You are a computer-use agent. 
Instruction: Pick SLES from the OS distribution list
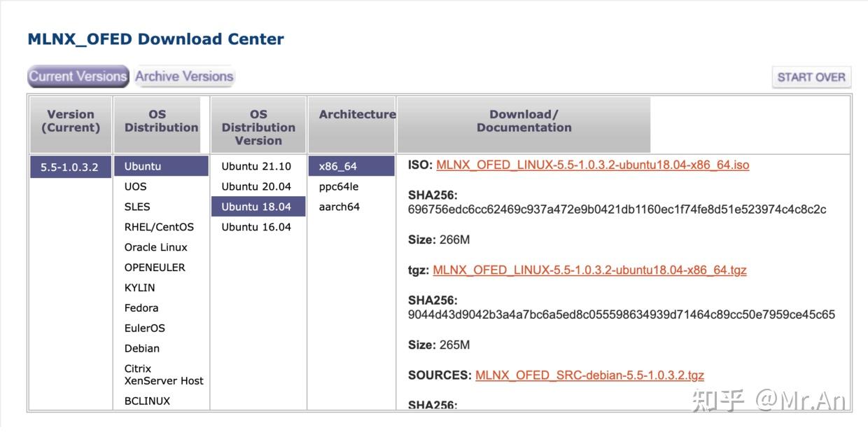click(x=137, y=207)
